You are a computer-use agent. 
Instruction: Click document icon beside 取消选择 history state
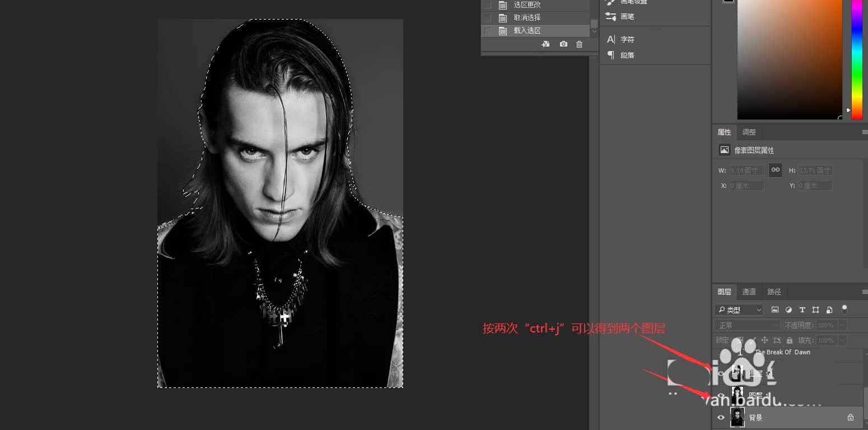coord(503,17)
